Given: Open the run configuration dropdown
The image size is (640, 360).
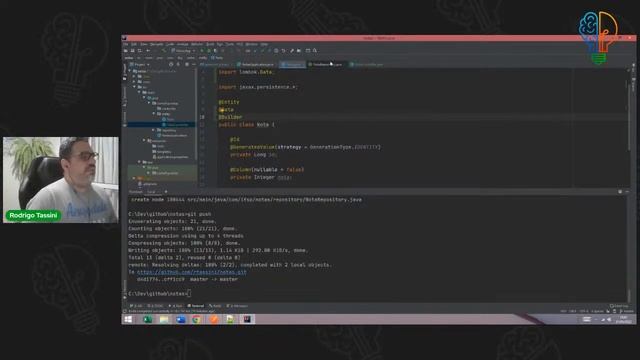Looking at the screenshot, I should pos(183,51).
